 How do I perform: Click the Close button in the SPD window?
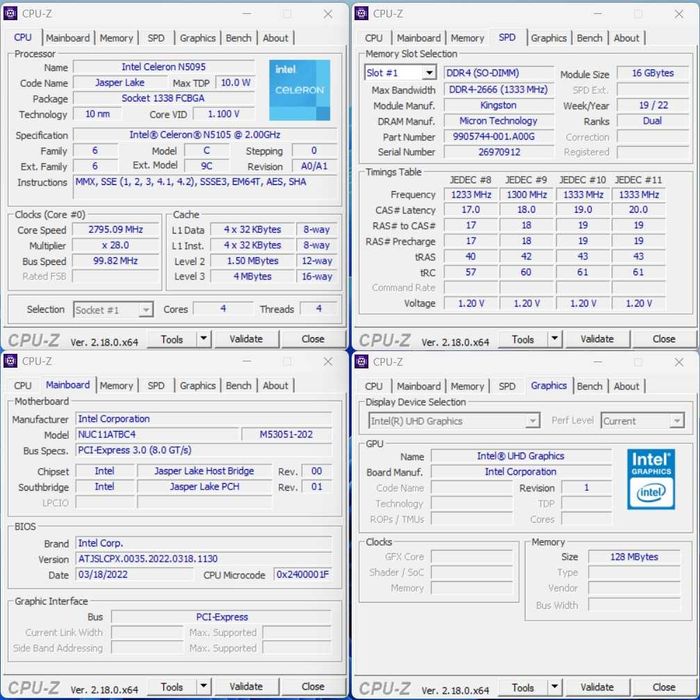(x=664, y=339)
